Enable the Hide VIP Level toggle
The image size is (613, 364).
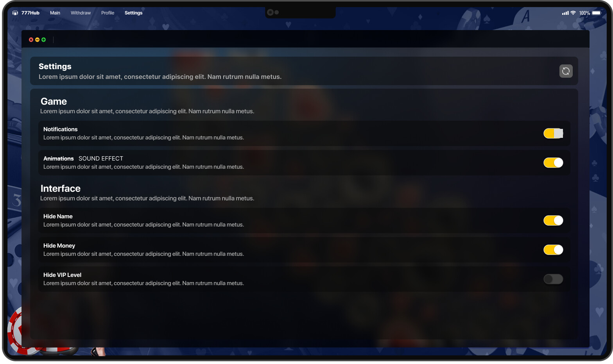[553, 279]
